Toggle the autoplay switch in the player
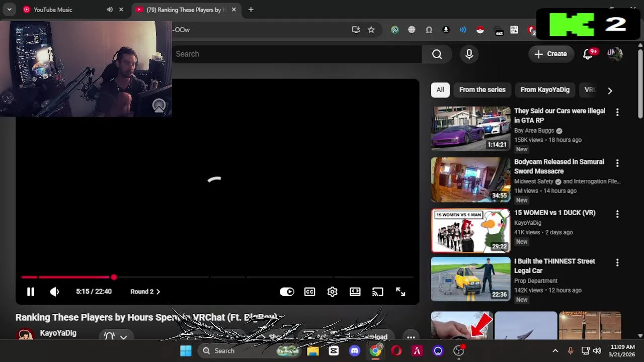This screenshot has height=362, width=644. click(287, 292)
